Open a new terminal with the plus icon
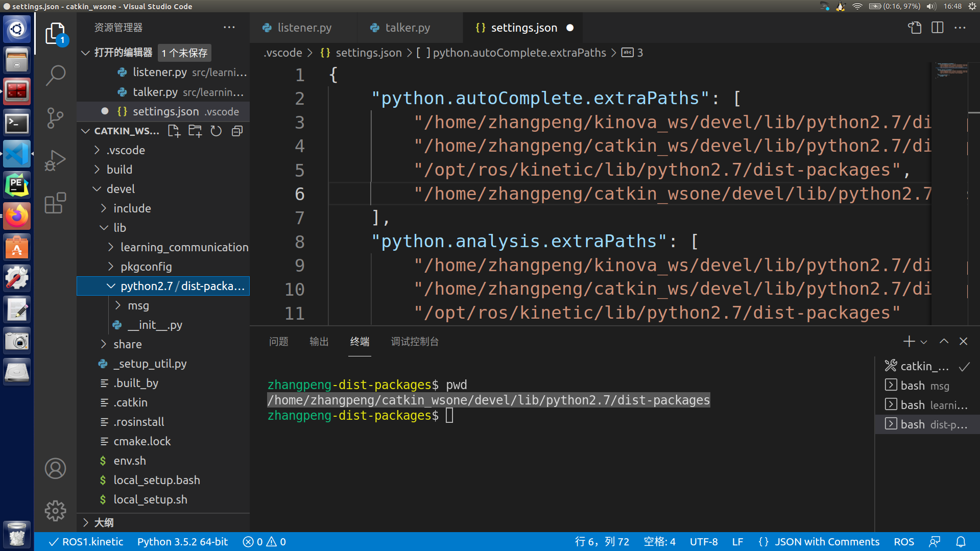 pyautogui.click(x=908, y=341)
